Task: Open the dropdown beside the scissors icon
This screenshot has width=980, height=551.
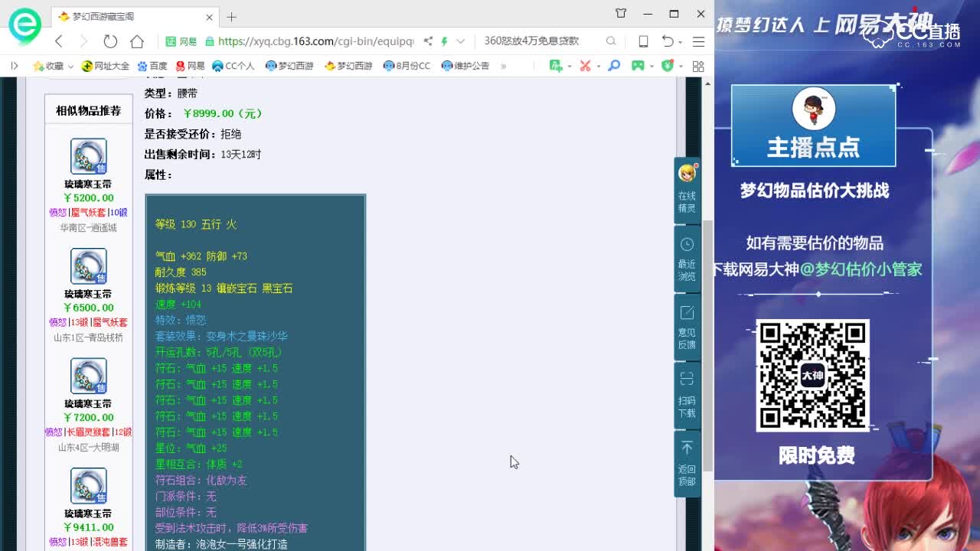Action: pos(597,67)
